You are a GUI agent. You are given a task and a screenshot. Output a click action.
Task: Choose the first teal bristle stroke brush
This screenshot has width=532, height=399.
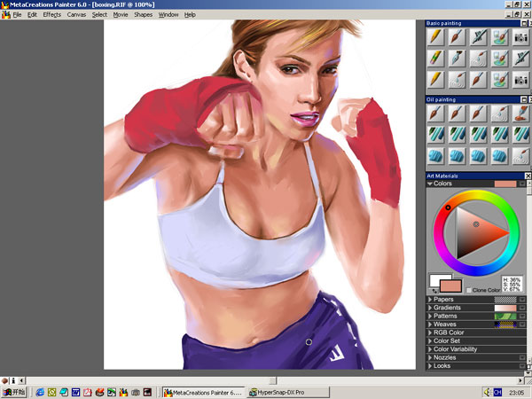(x=435, y=134)
